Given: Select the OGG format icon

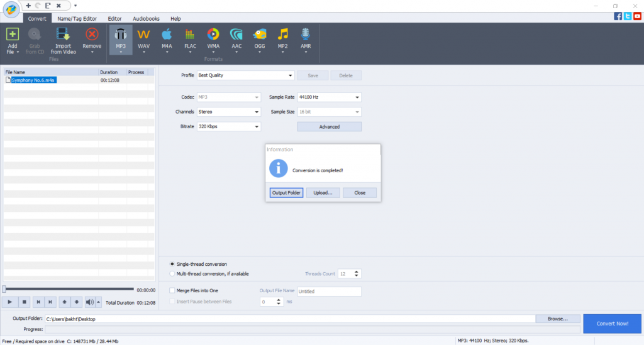Looking at the screenshot, I should pyautogui.click(x=260, y=35).
